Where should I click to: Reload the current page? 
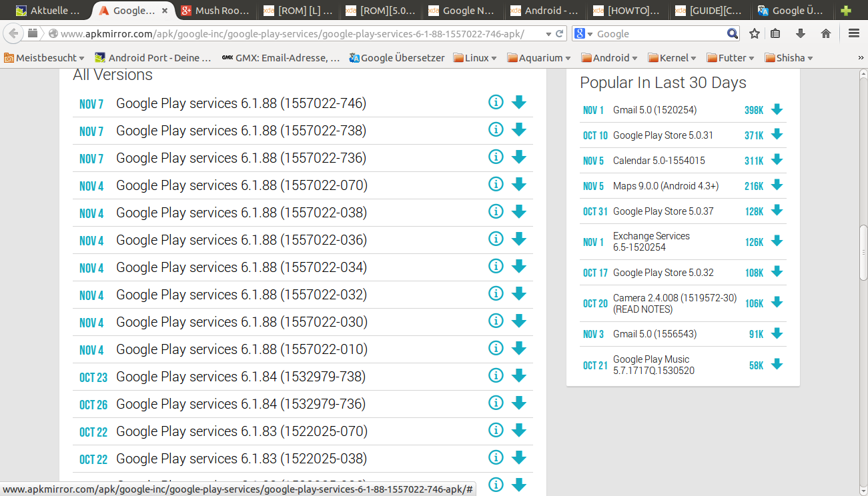pyautogui.click(x=560, y=33)
